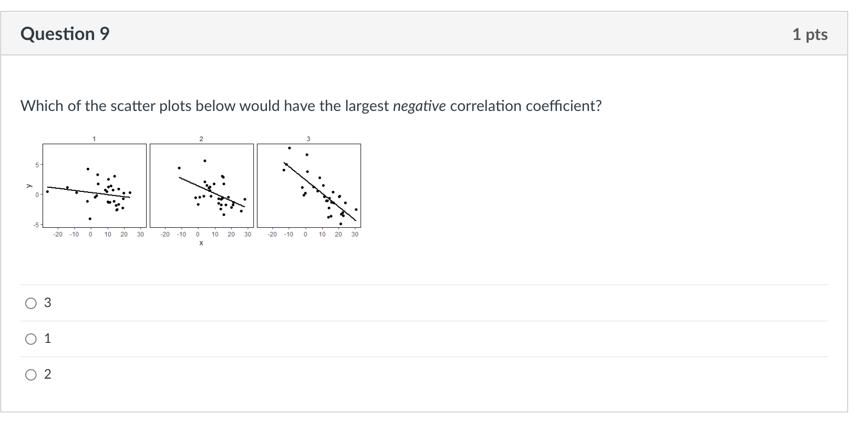The height and width of the screenshot is (427, 868).
Task: Click the panel title "2" above the middle plot
Action: tap(201, 139)
